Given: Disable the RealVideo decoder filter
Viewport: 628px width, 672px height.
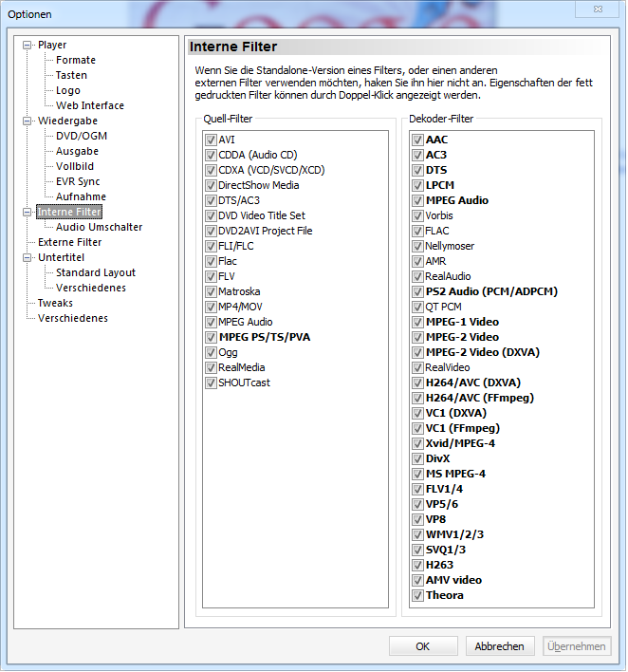Looking at the screenshot, I should (x=417, y=367).
